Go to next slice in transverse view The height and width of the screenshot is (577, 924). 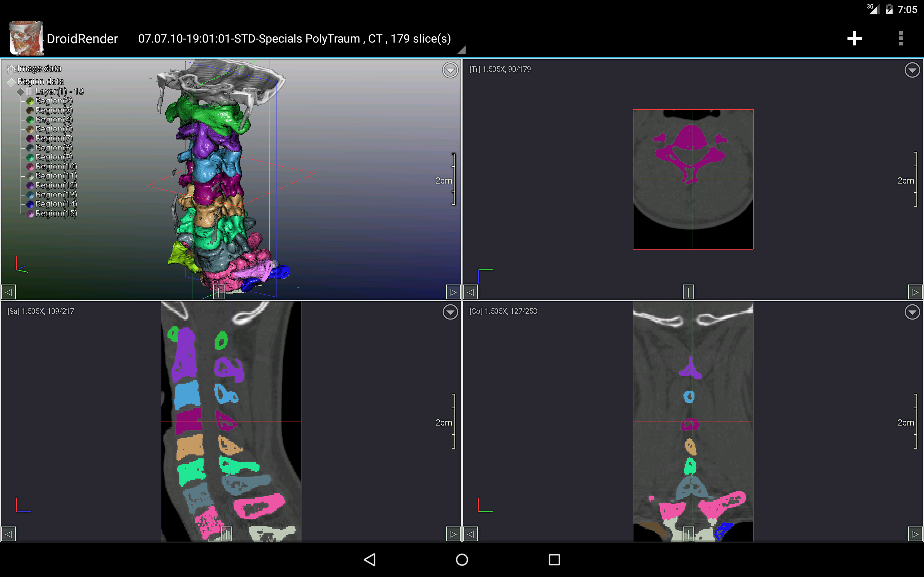click(x=915, y=292)
